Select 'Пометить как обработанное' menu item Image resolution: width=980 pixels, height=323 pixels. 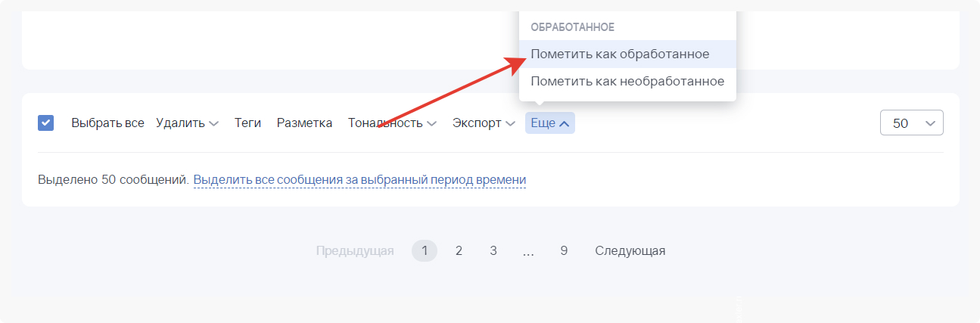(620, 54)
